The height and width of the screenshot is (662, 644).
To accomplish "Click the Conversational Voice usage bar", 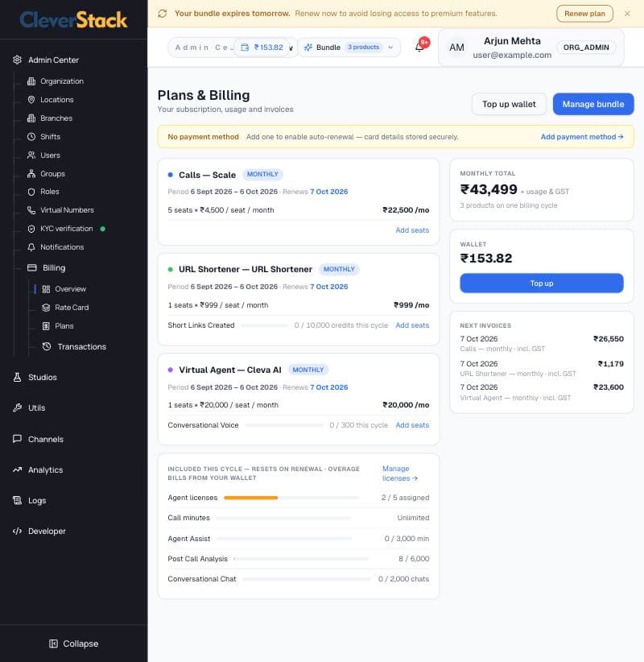I will [284, 425].
